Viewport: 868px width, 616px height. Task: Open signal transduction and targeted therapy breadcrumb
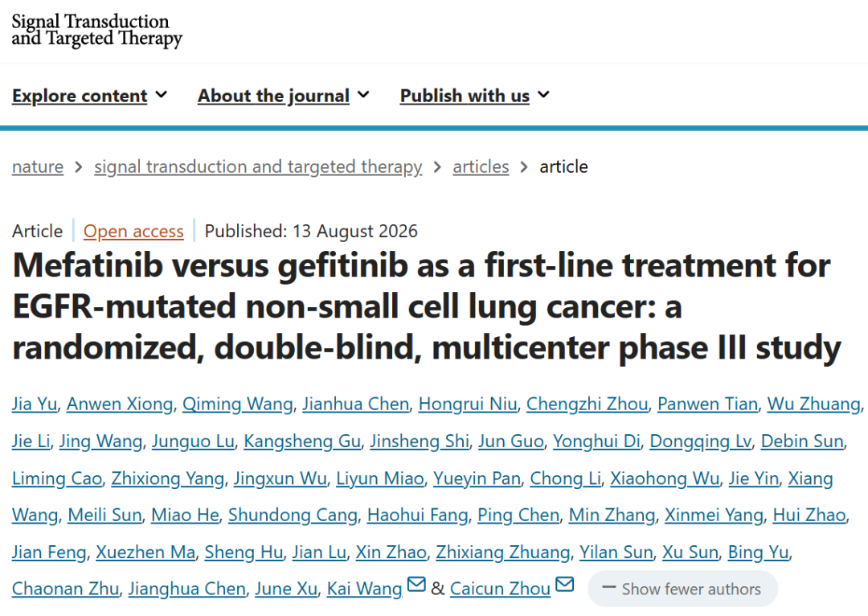pos(258,166)
